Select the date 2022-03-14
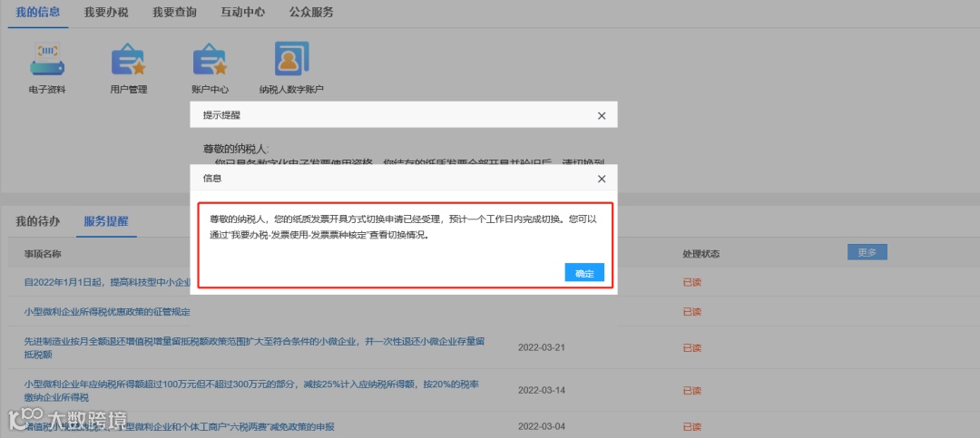This screenshot has width=980, height=438. 541,391
